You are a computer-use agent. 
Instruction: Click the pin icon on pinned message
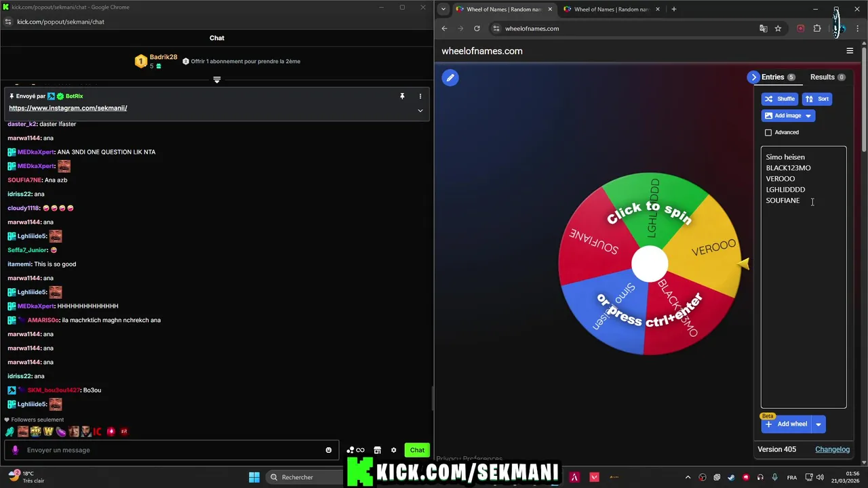tap(402, 96)
